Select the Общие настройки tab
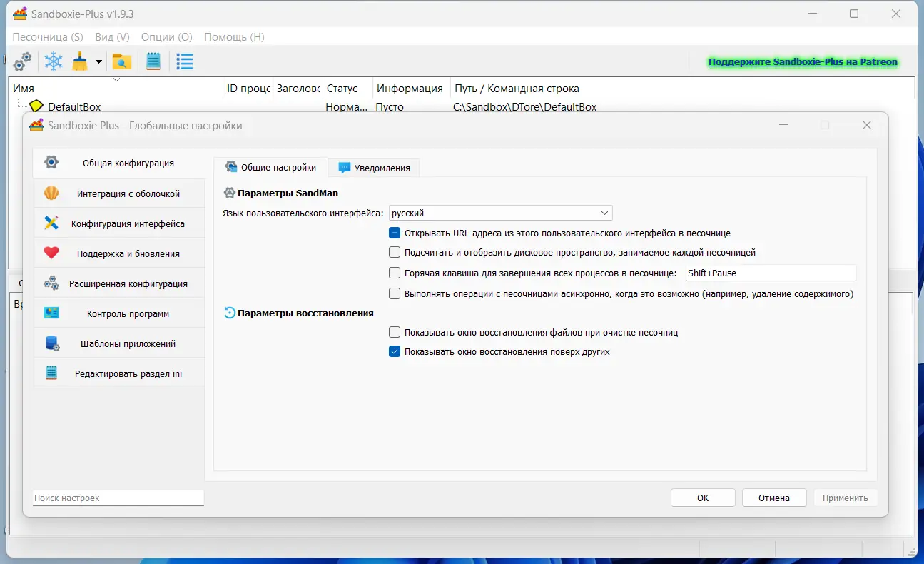 [x=270, y=167]
